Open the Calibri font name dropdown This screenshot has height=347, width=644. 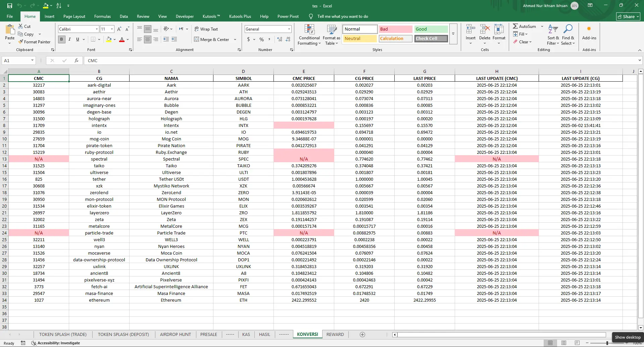click(97, 29)
